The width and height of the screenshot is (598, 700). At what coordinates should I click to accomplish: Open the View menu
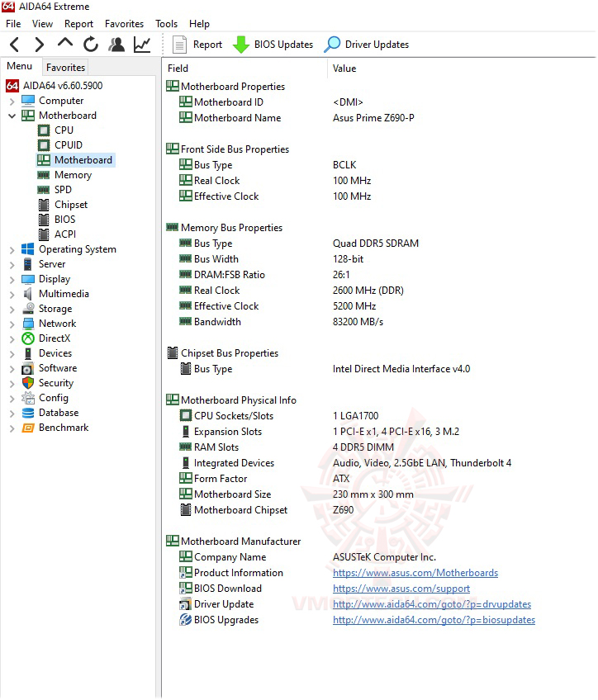point(42,24)
